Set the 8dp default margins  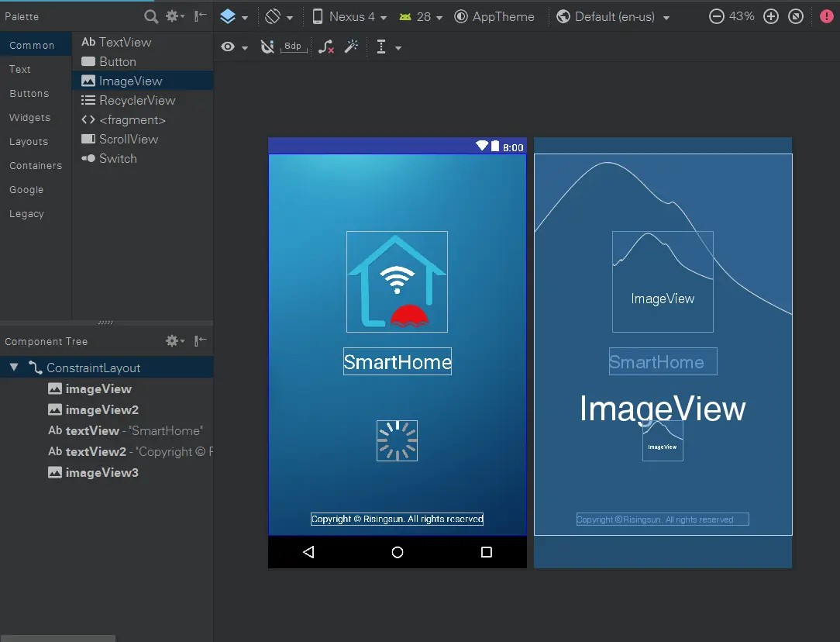(294, 47)
